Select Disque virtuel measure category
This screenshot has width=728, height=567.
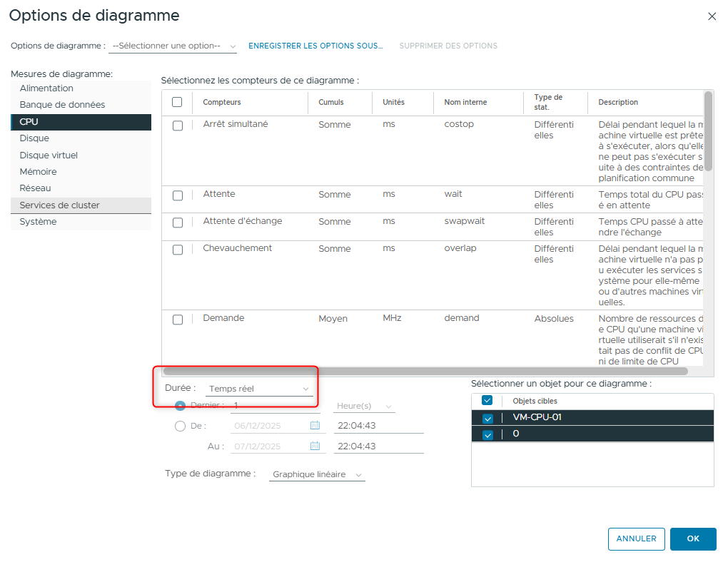click(x=49, y=155)
